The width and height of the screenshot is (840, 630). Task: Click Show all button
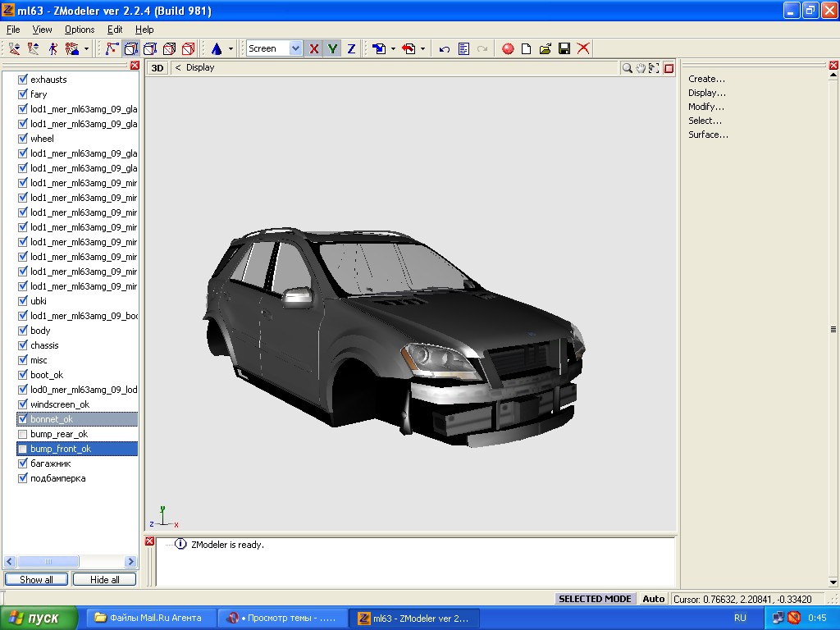36,580
